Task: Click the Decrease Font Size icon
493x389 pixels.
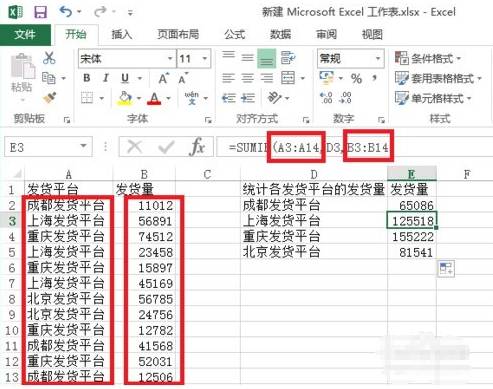Action: (183, 79)
